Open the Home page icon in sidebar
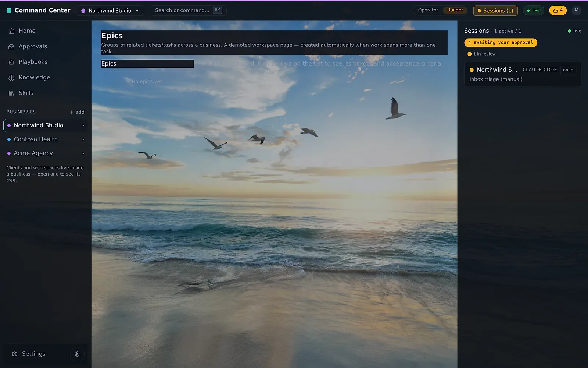The width and height of the screenshot is (588, 368). tap(11, 31)
